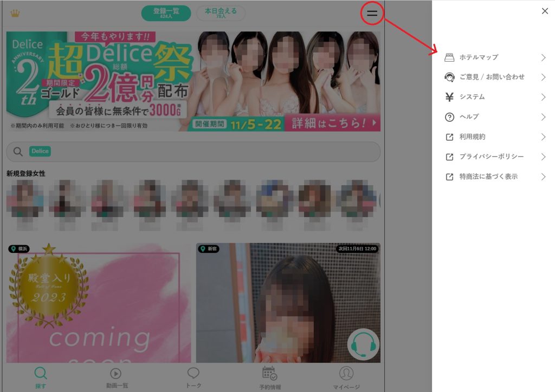Click 詳細はこちら! banner button

click(x=335, y=123)
